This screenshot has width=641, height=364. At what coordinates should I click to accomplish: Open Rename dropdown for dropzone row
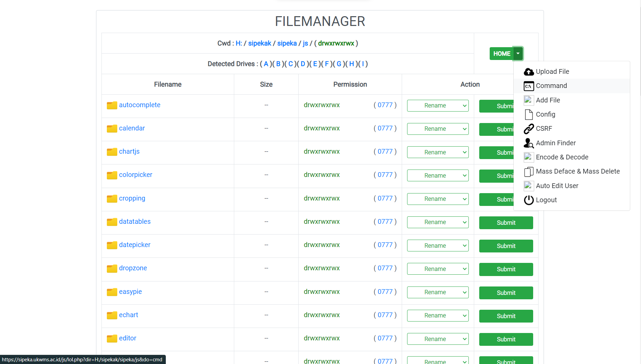(438, 269)
